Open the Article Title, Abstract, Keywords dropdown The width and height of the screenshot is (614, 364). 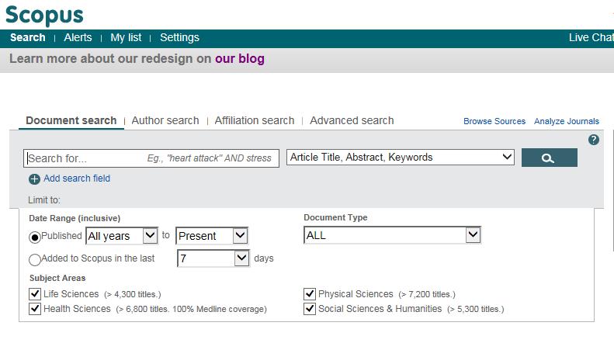[x=401, y=158]
